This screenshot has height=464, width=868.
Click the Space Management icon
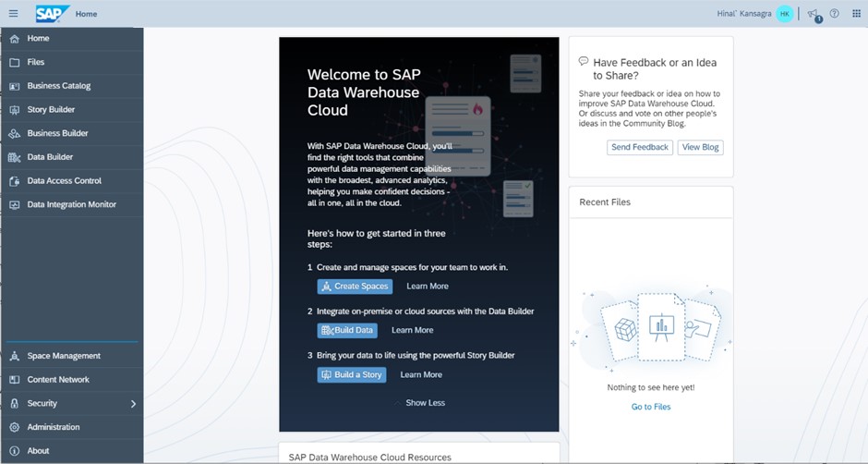[14, 356]
